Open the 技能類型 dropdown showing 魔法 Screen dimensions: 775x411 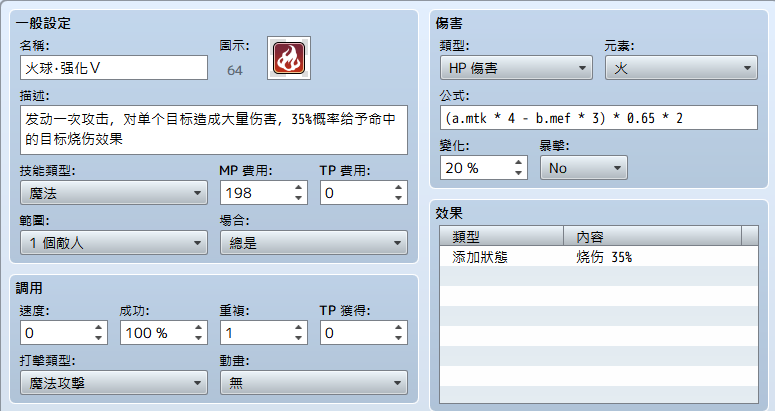(114, 193)
